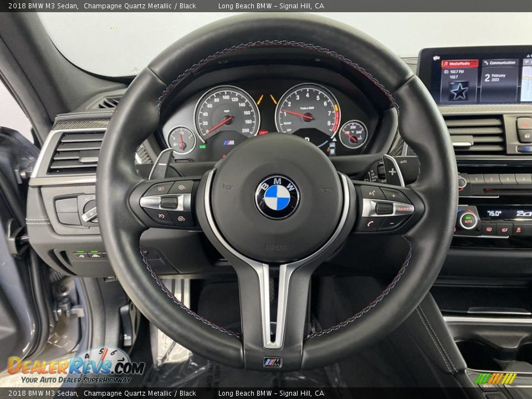Tap the oil temperature gauge
The width and height of the screenshot is (532, 399).
point(354,134)
